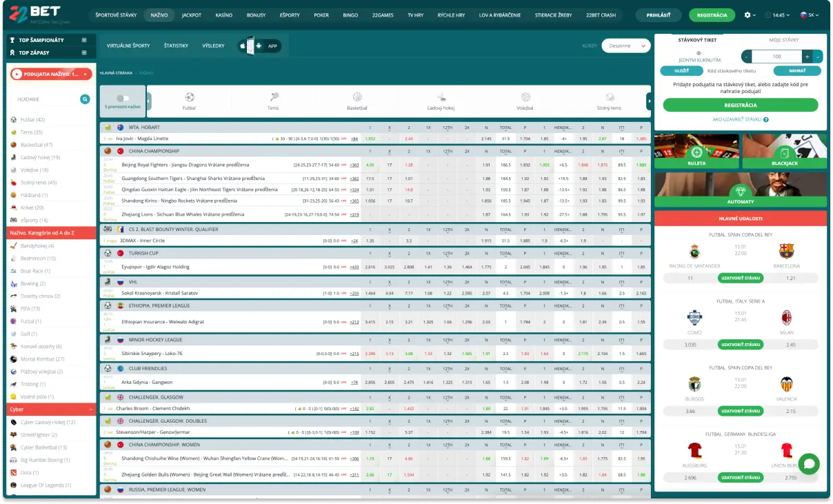This screenshot has height=504, width=833.
Task: Enable the Jedným kliknutím toggle
Action: 699,52
